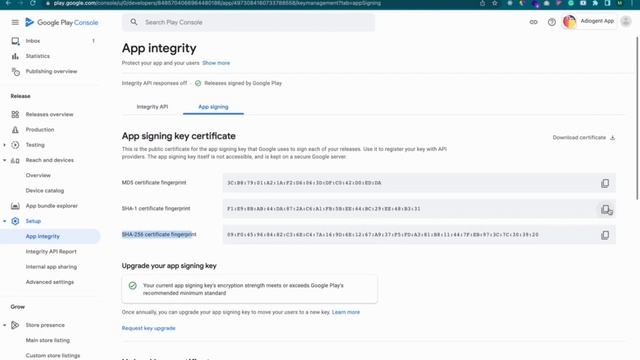Image resolution: width=640 pixels, height=360 pixels.
Task: Open App bundle explorer
Action: click(x=51, y=206)
